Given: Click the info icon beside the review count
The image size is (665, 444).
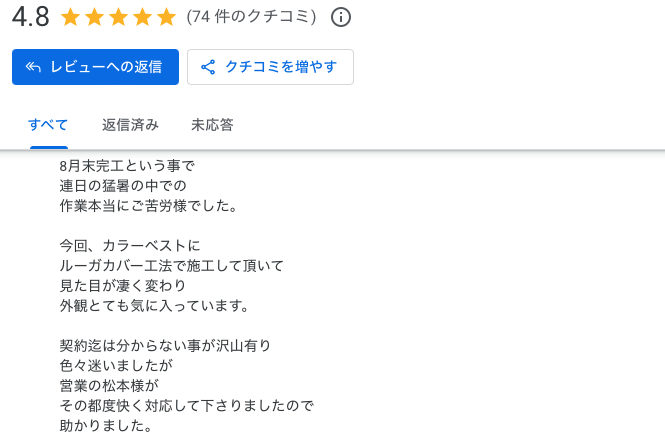Looking at the screenshot, I should tap(341, 17).
